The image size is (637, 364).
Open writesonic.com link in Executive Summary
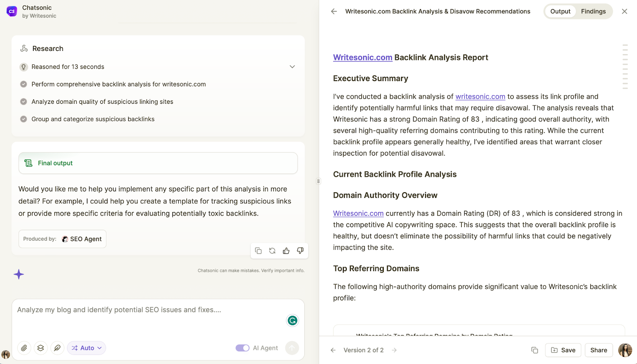(x=480, y=97)
